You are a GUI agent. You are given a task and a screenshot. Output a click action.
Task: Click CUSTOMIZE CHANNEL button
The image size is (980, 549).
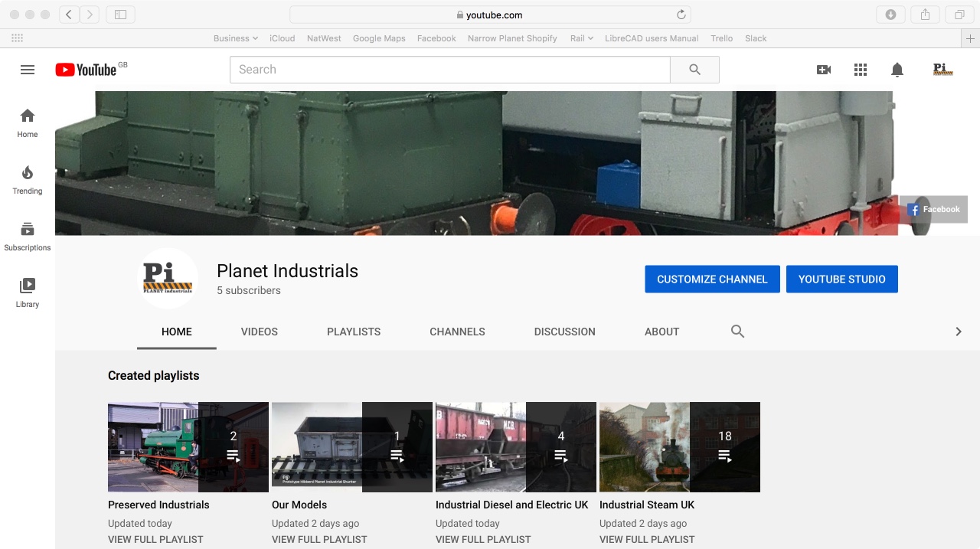(x=712, y=279)
